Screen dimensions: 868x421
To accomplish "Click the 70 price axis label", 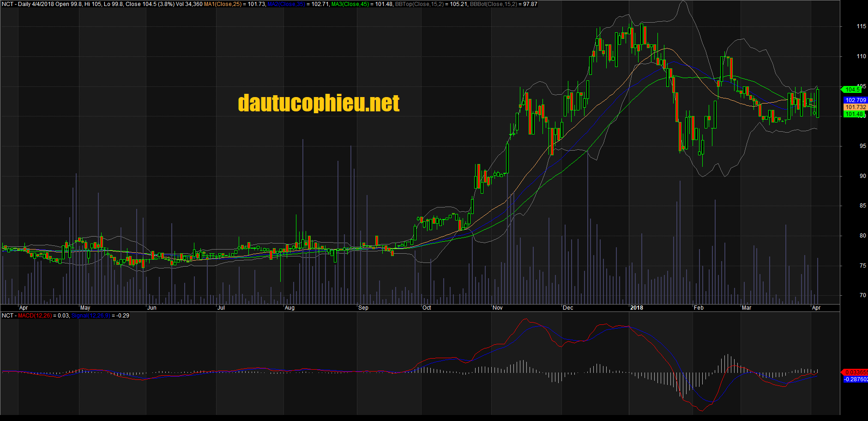I will click(863, 295).
